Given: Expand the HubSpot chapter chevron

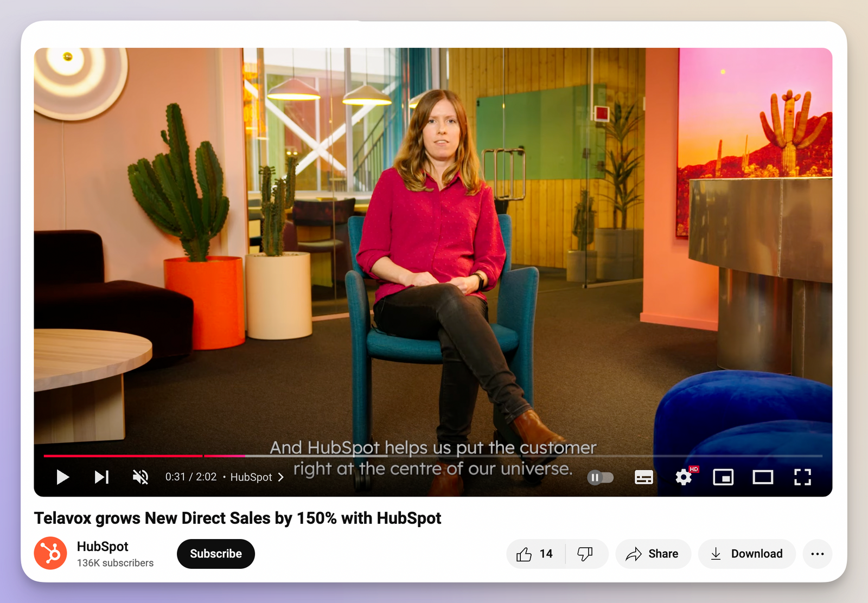Looking at the screenshot, I should 281,477.
